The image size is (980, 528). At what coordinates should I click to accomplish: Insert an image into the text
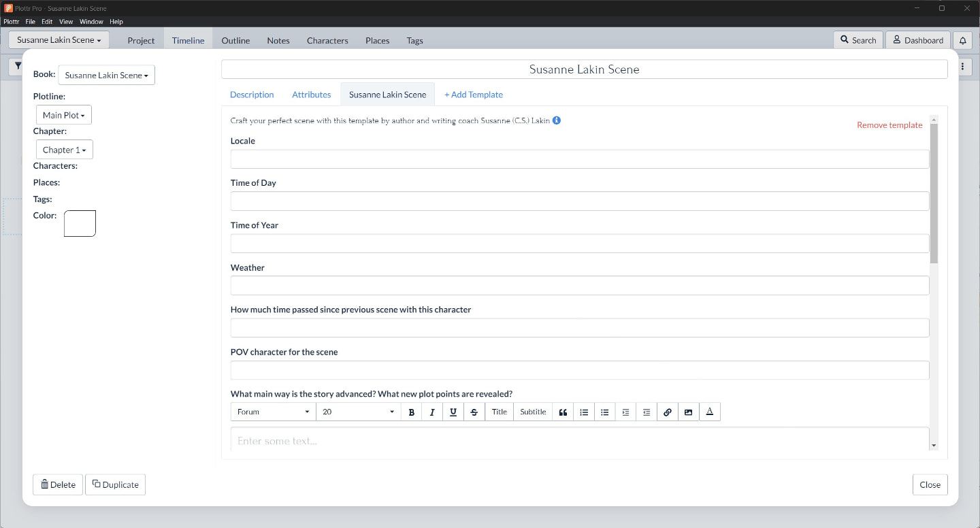click(x=689, y=412)
